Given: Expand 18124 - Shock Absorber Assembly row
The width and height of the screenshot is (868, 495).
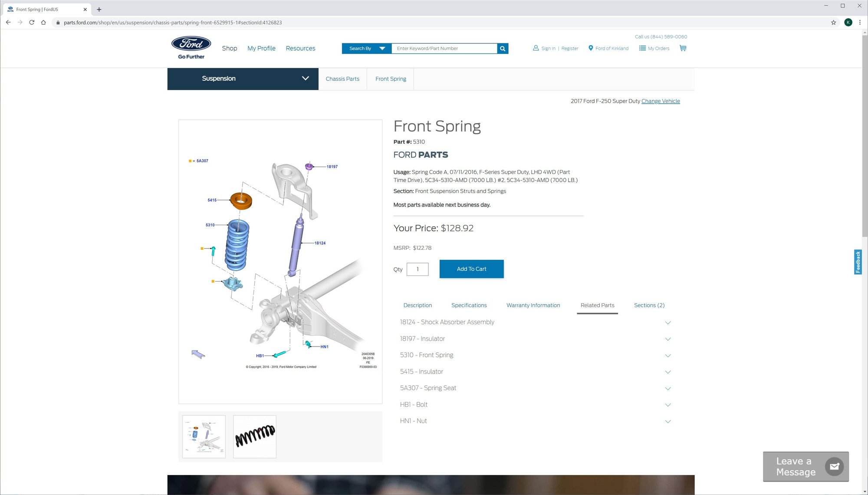Looking at the screenshot, I should [x=667, y=322].
